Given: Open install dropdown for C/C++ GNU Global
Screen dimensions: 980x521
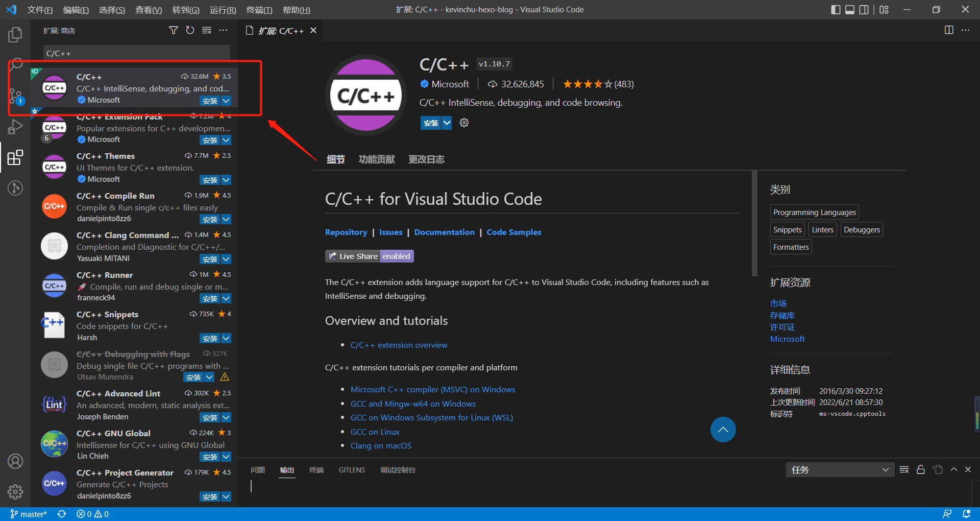Looking at the screenshot, I should coord(226,457).
